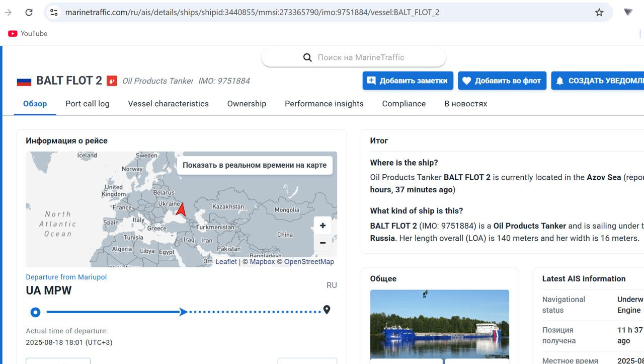The width and height of the screenshot is (644, 364).
Task: Click the destination pin marker
Action: [x=327, y=310]
